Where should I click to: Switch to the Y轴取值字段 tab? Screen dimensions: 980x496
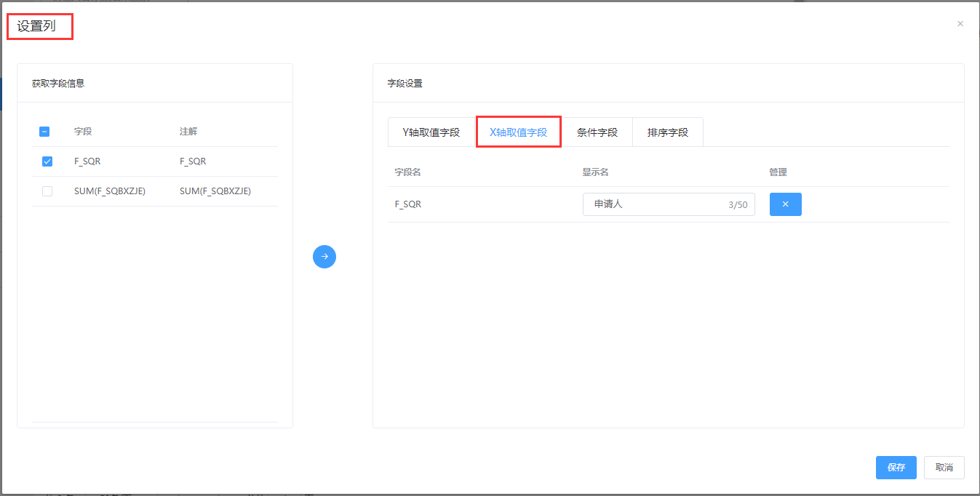(431, 132)
